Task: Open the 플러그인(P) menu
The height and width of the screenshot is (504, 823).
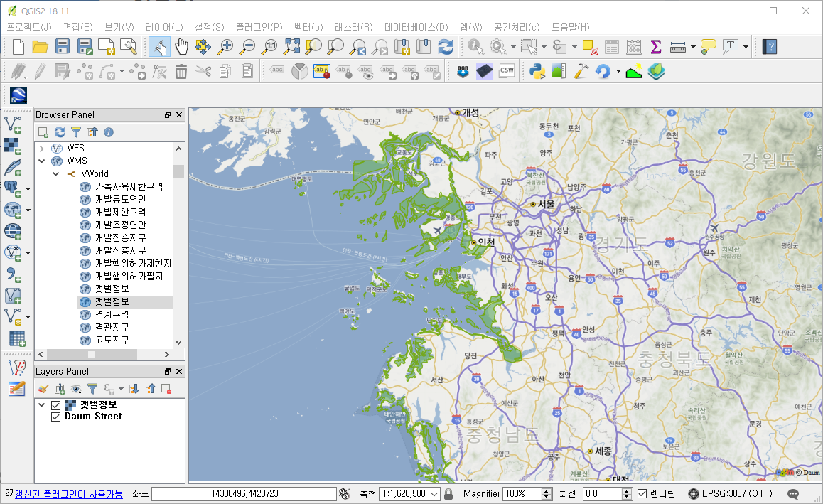Action: [259, 27]
